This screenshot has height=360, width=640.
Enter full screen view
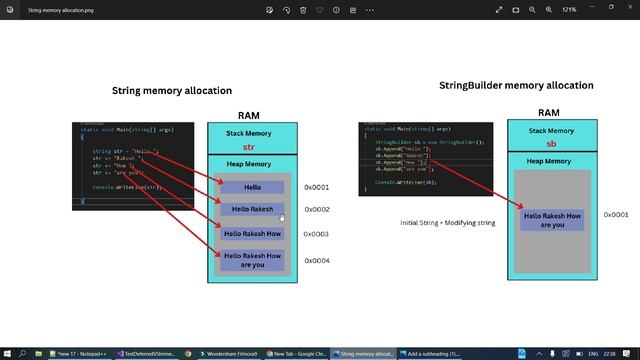pos(499,10)
